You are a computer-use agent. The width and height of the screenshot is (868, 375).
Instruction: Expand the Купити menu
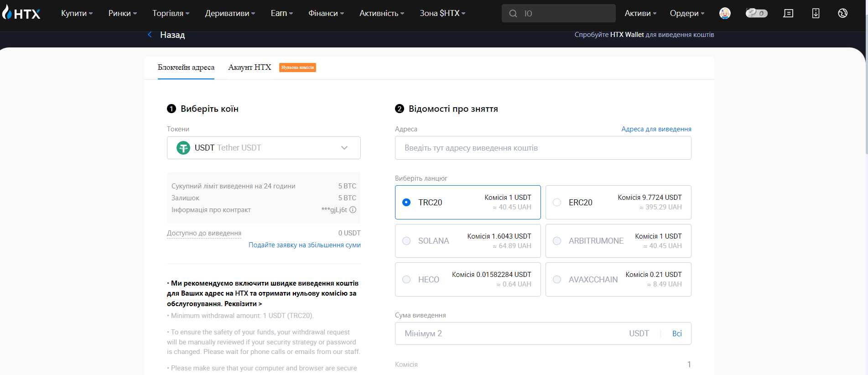(77, 13)
